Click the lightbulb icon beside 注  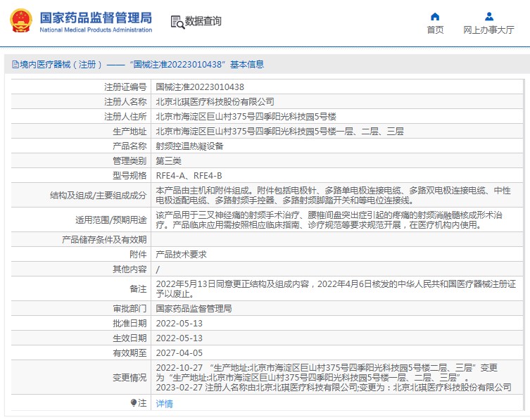[133, 403]
